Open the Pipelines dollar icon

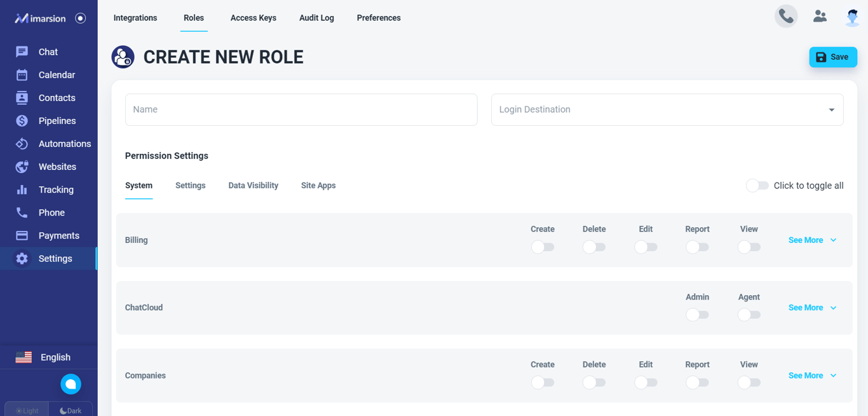(22, 121)
